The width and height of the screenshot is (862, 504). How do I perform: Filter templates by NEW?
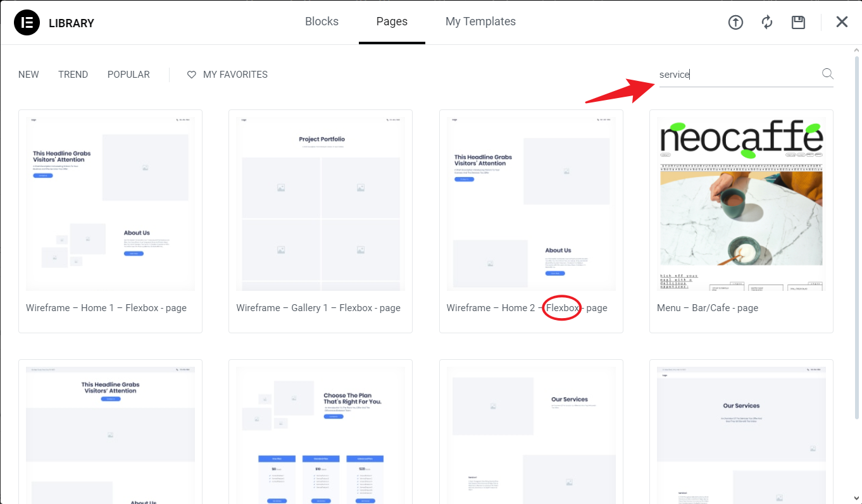[28, 75]
